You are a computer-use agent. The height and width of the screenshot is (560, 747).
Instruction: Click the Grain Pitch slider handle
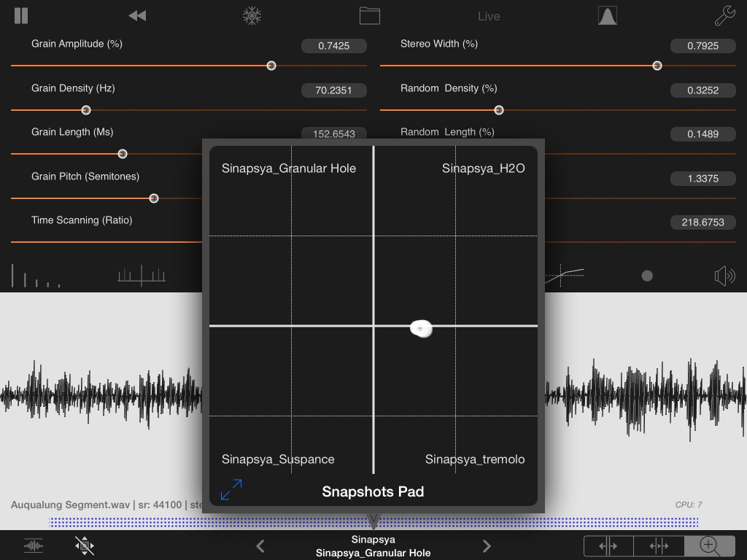pos(153,198)
